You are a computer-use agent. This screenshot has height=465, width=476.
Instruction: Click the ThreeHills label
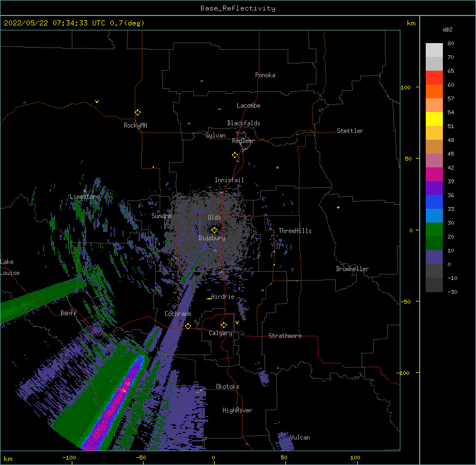(295, 231)
